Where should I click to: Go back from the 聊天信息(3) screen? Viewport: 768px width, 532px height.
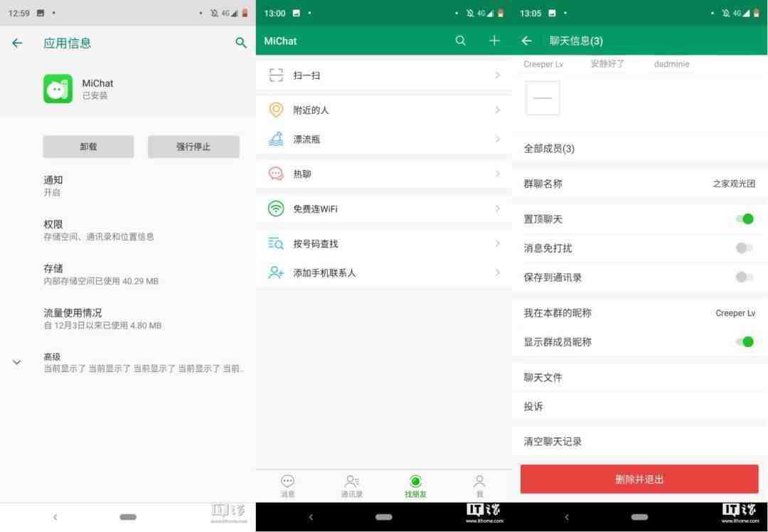(526, 41)
